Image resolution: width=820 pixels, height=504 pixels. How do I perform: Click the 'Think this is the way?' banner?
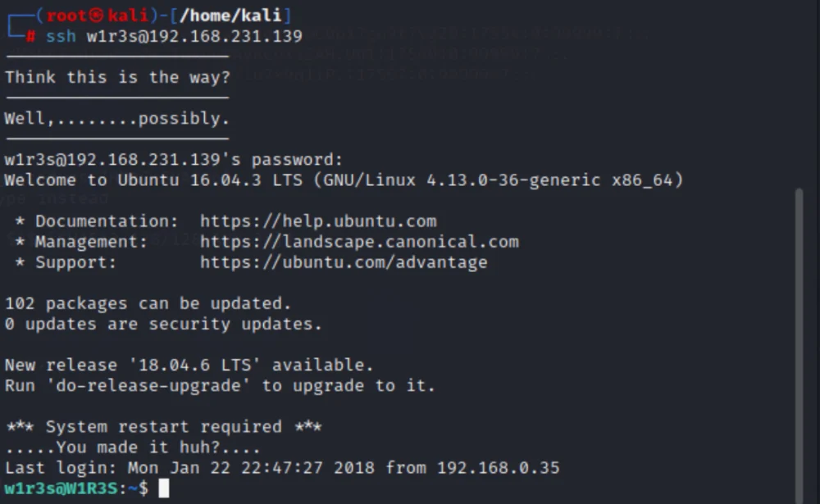117,77
